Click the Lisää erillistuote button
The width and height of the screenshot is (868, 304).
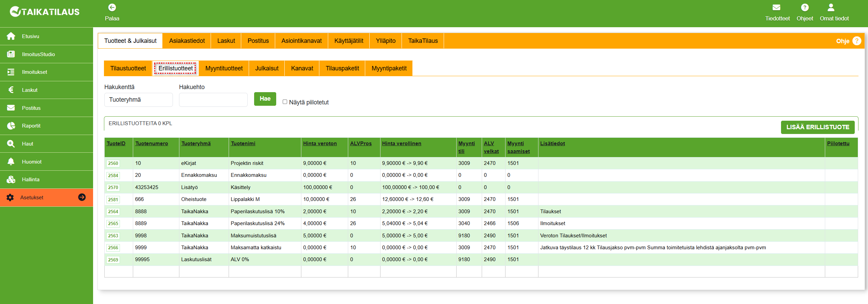coord(817,127)
